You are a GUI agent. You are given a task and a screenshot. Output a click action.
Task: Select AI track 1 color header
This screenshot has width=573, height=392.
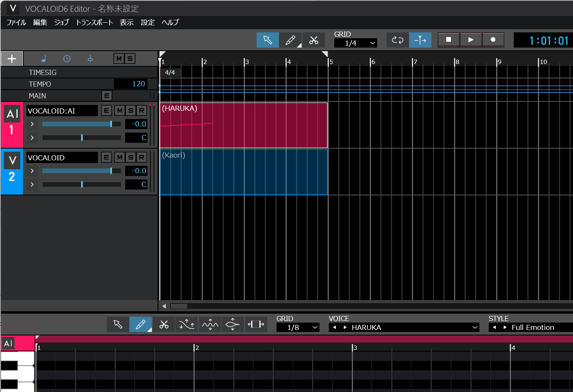(12, 125)
